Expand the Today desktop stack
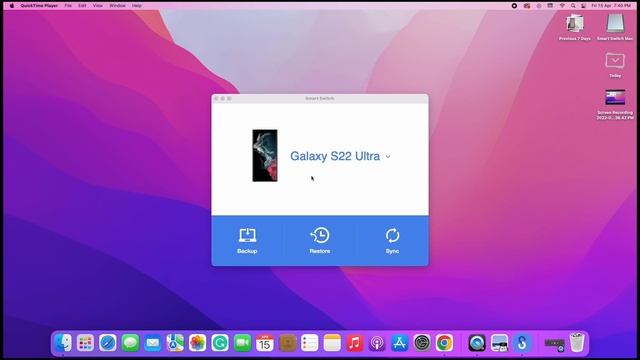Screen dimensions: 640x360 (615, 64)
